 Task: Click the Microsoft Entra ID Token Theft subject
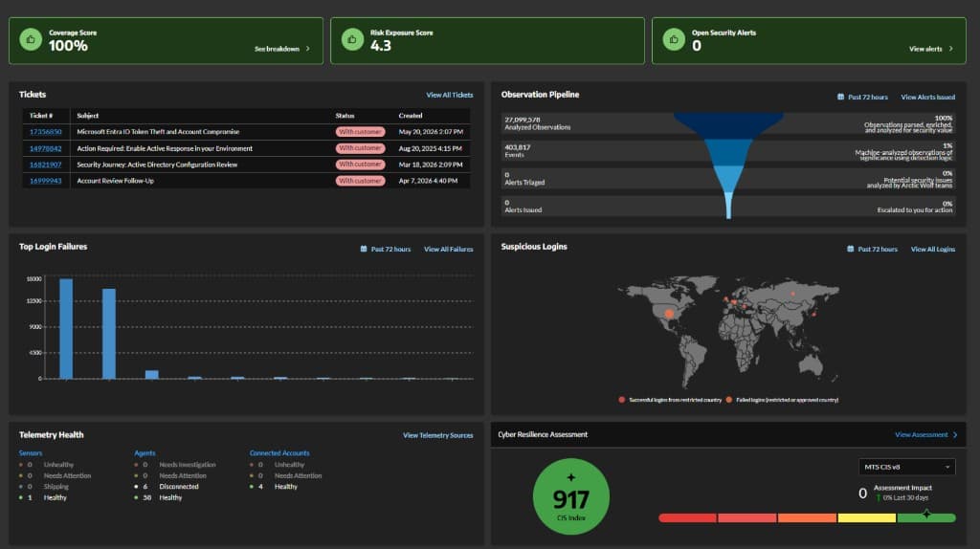pos(158,132)
